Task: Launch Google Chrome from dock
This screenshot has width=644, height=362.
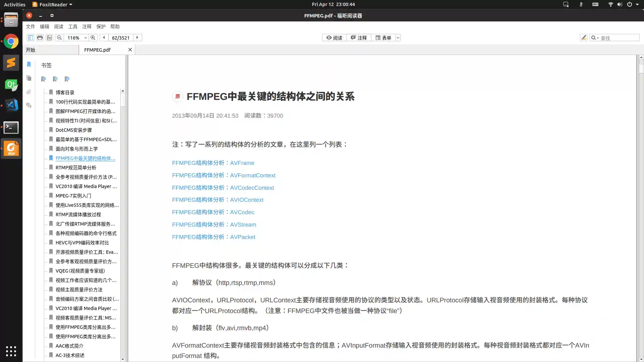Action: [11, 42]
